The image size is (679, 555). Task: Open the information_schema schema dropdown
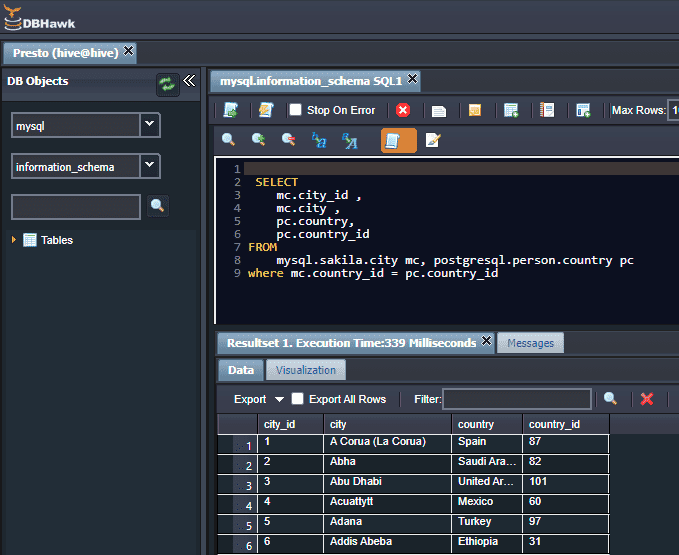pyautogui.click(x=149, y=166)
